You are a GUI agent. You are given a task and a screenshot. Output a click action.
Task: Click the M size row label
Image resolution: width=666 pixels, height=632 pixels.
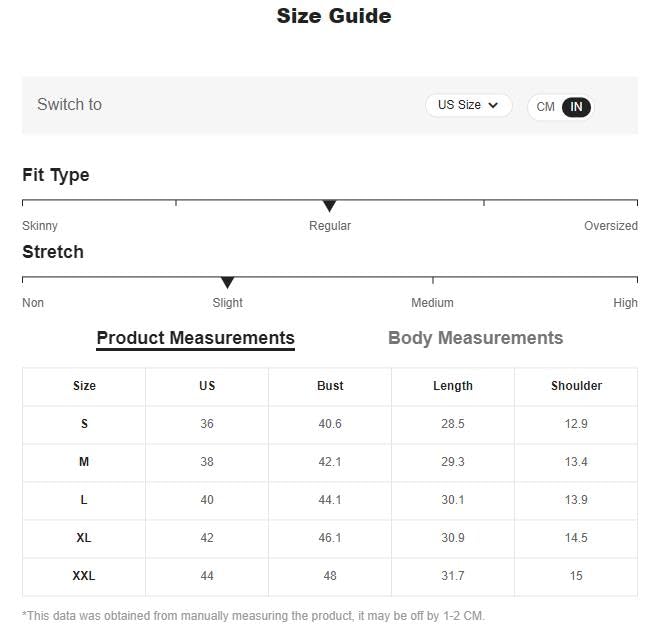pos(84,462)
